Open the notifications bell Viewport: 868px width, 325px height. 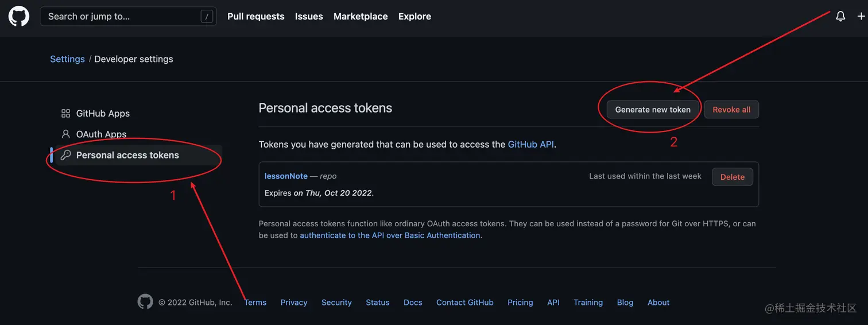tap(840, 17)
